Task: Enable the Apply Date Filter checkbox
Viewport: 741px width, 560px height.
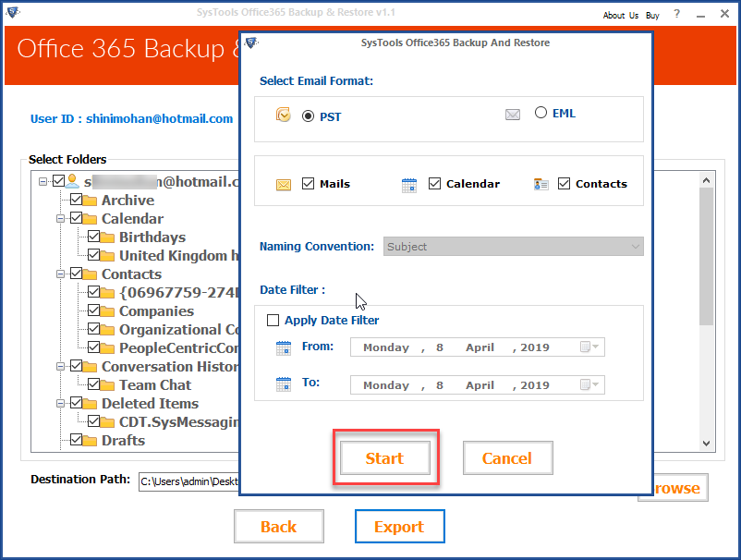Action: pyautogui.click(x=273, y=320)
